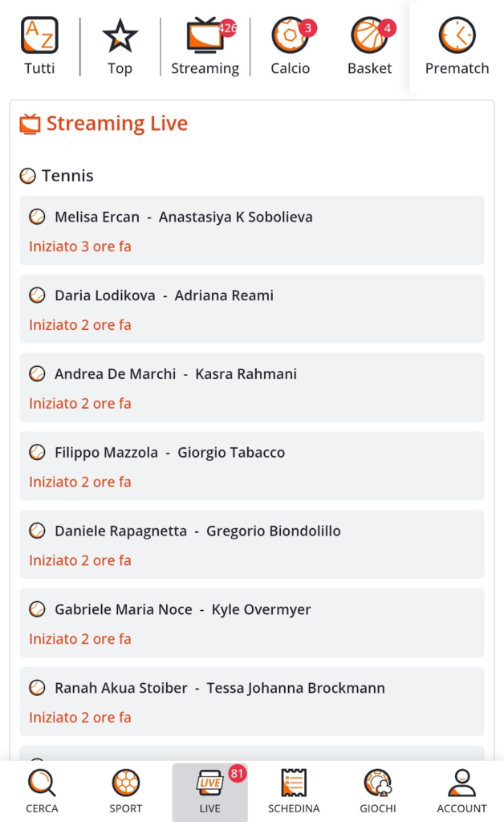
Task: Open Daria Lodikova vs Adriana Reami match
Action: (x=252, y=309)
